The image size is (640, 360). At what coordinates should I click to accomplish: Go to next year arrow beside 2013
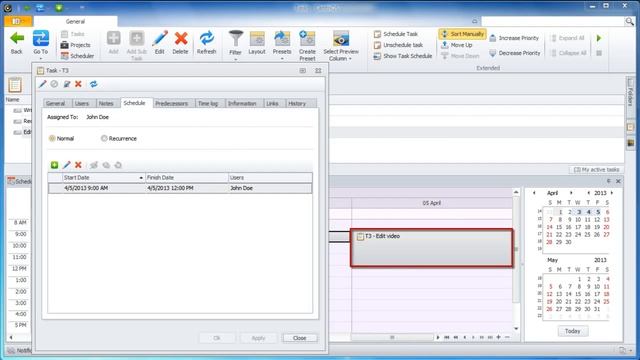pos(612,193)
